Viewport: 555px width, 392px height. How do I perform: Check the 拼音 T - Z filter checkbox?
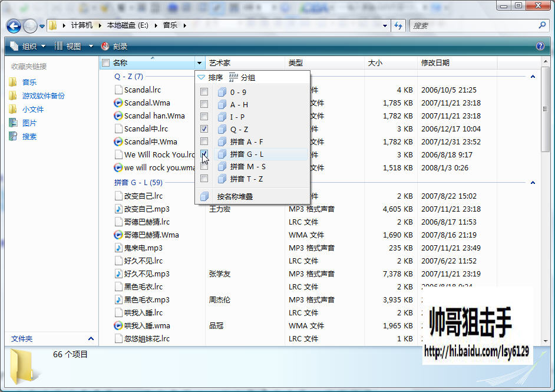tap(204, 179)
